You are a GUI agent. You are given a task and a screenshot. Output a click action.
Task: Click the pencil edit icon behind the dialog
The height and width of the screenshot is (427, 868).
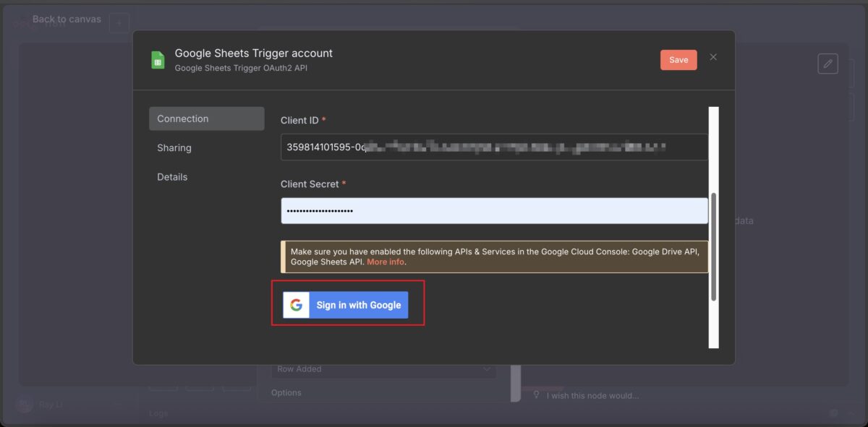click(x=827, y=64)
